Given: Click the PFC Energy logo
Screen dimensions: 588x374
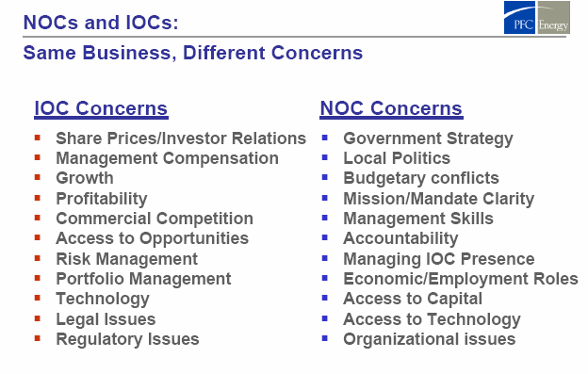Looking at the screenshot, I should [x=536, y=17].
